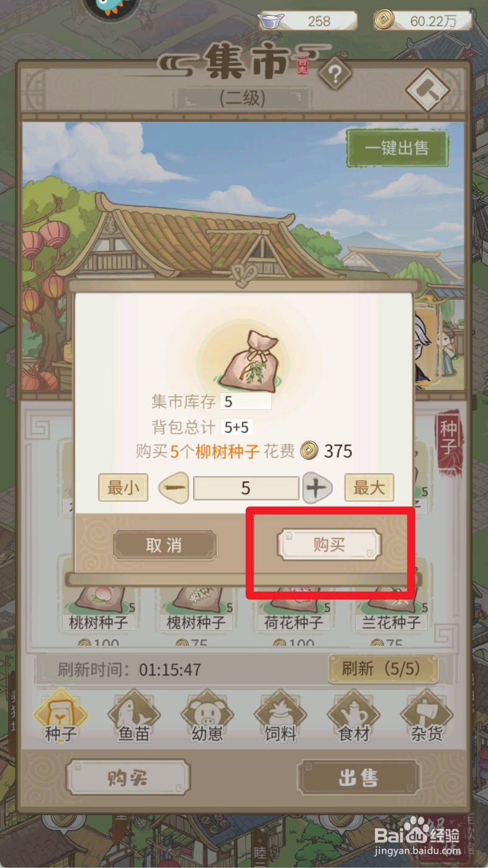
Task: Switch to the bottom 购买 buy tab
Action: click(128, 777)
